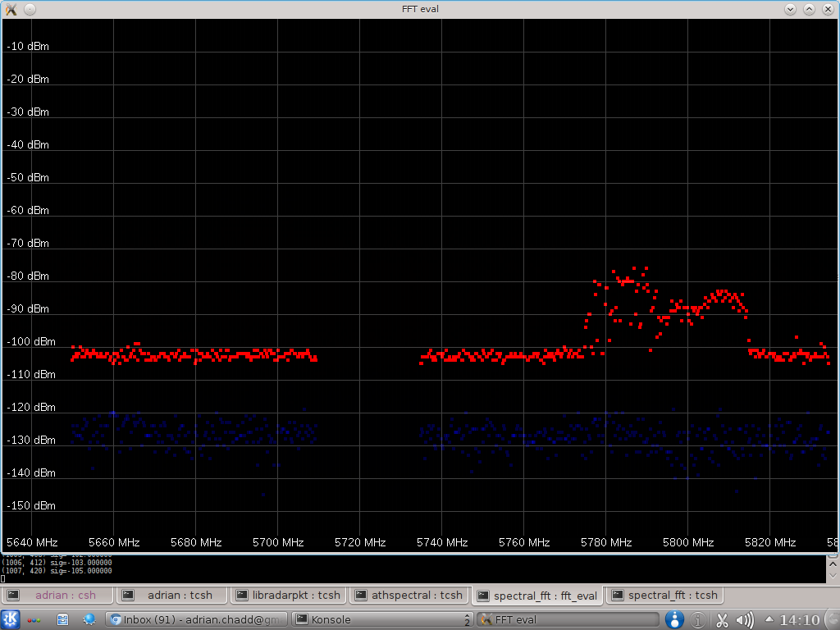Expand hidden system tray icons arrow
Viewport: 840px width, 630px height.
pos(769,619)
